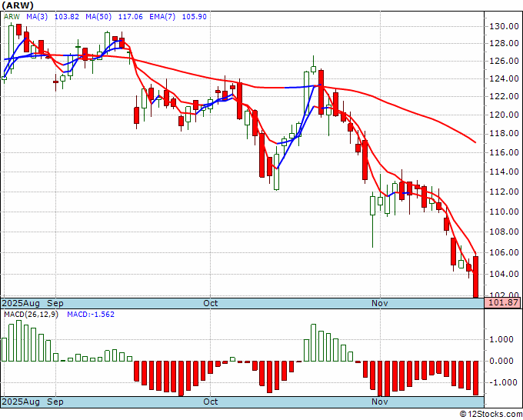This screenshot has height=420, width=523.
Task: Click the Sep label on MACD axis
Action: pyautogui.click(x=55, y=402)
